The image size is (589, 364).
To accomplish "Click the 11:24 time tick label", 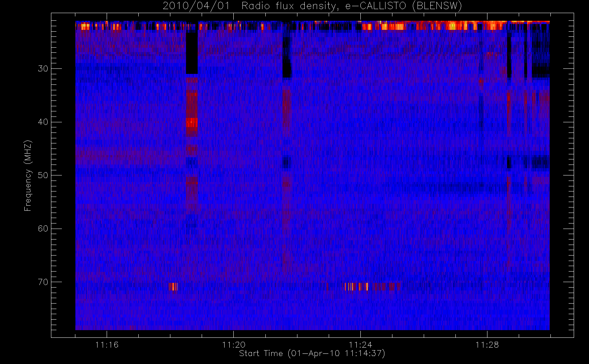I will point(360,345).
